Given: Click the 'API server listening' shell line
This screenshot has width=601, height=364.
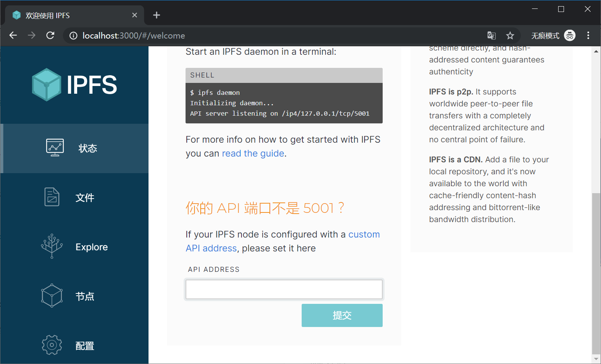Looking at the screenshot, I should pos(280,113).
